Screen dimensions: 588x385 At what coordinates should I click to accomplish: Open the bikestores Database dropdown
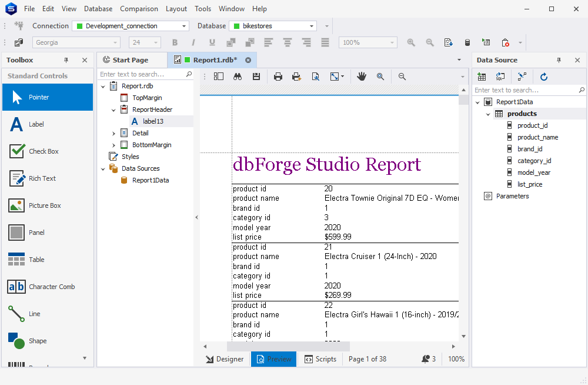(x=311, y=26)
